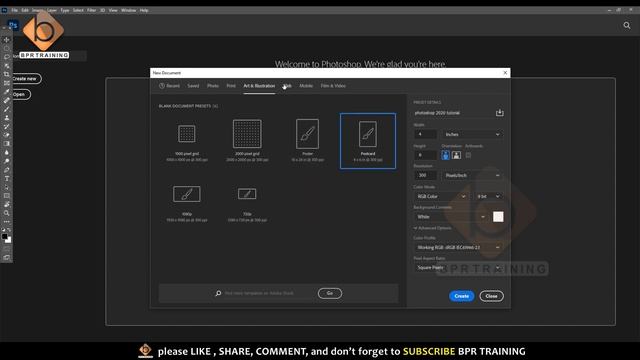Image resolution: width=640 pixels, height=360 pixels.
Task: Click the blue Create button
Action: click(x=462, y=296)
